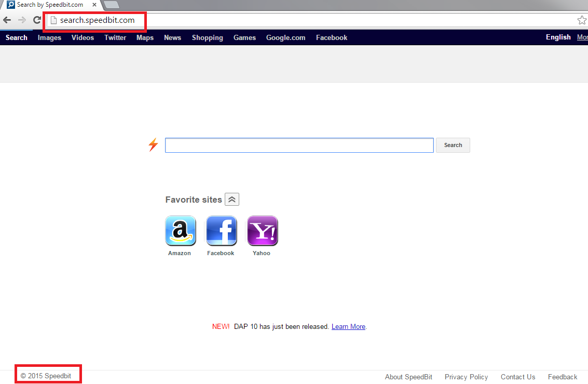Image resolution: width=588 pixels, height=384 pixels.
Task: Open the Privacy Policy footer link
Action: (x=466, y=377)
